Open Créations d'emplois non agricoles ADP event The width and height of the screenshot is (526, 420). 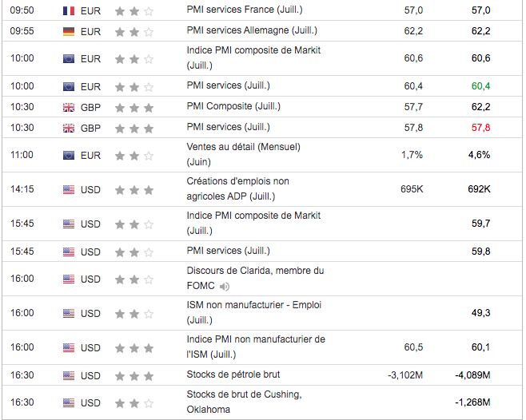(237, 188)
